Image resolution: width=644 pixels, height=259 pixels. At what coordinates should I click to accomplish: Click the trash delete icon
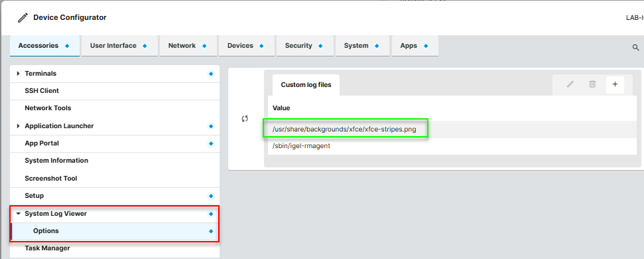click(592, 84)
